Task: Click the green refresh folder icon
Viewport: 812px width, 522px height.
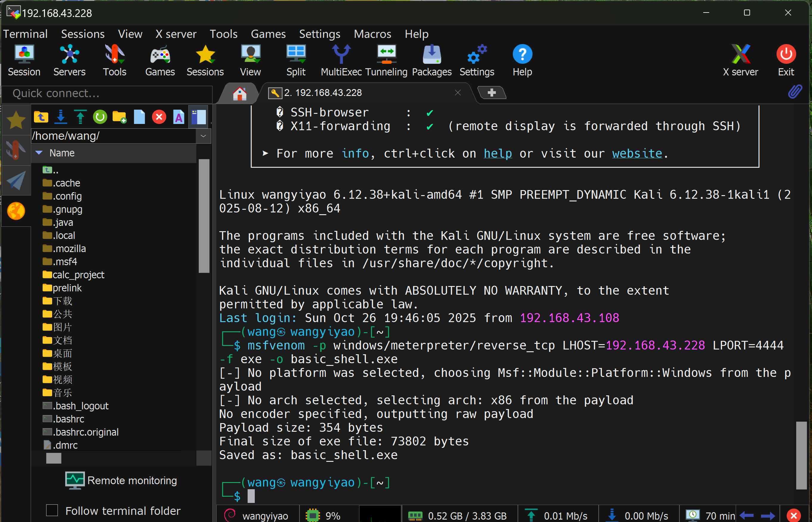Action: tap(100, 117)
